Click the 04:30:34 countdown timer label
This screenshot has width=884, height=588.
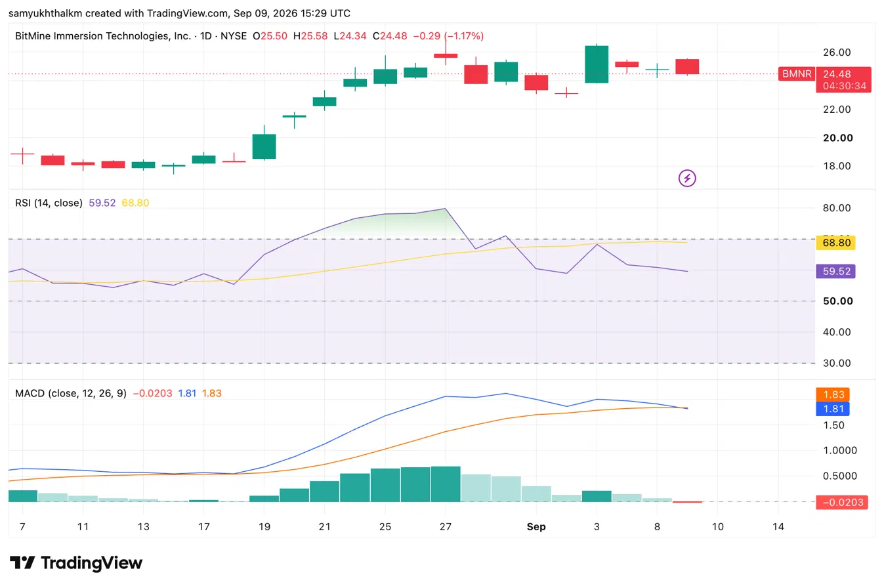point(843,86)
